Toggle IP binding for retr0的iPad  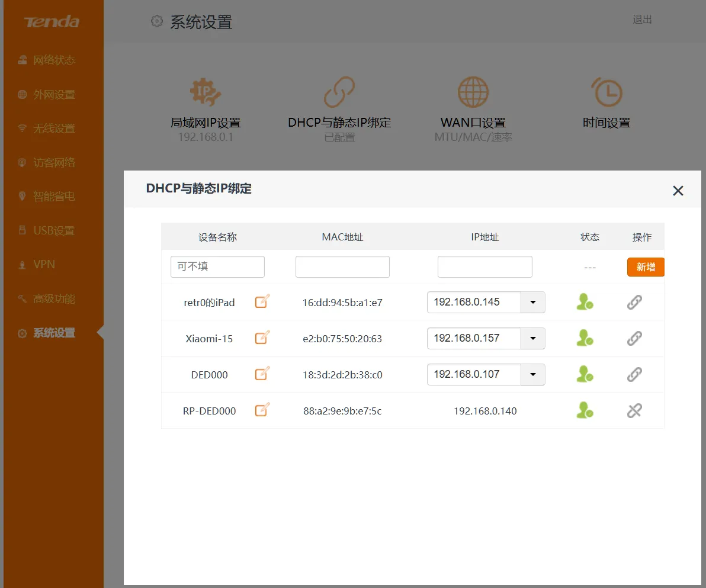pyautogui.click(x=634, y=302)
